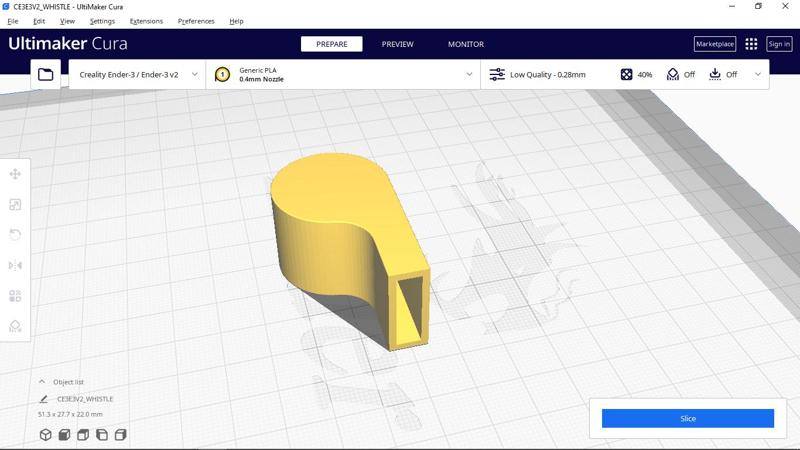Open the View menu
This screenshot has width=800, height=450.
[67, 21]
